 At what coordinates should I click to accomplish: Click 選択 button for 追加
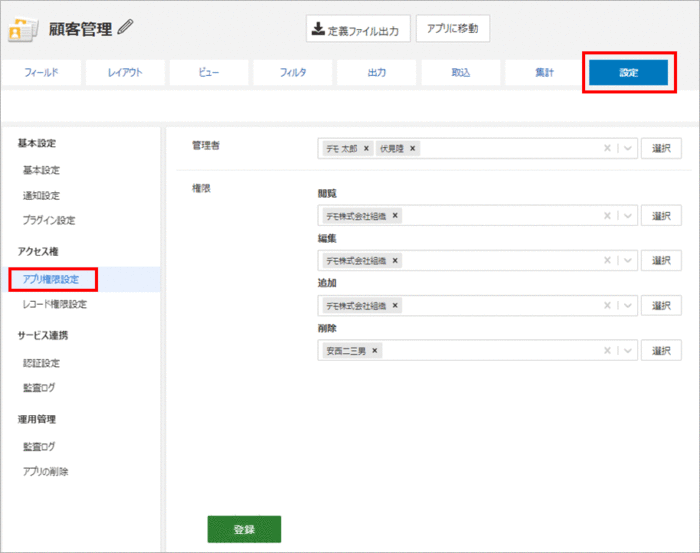coord(661,305)
